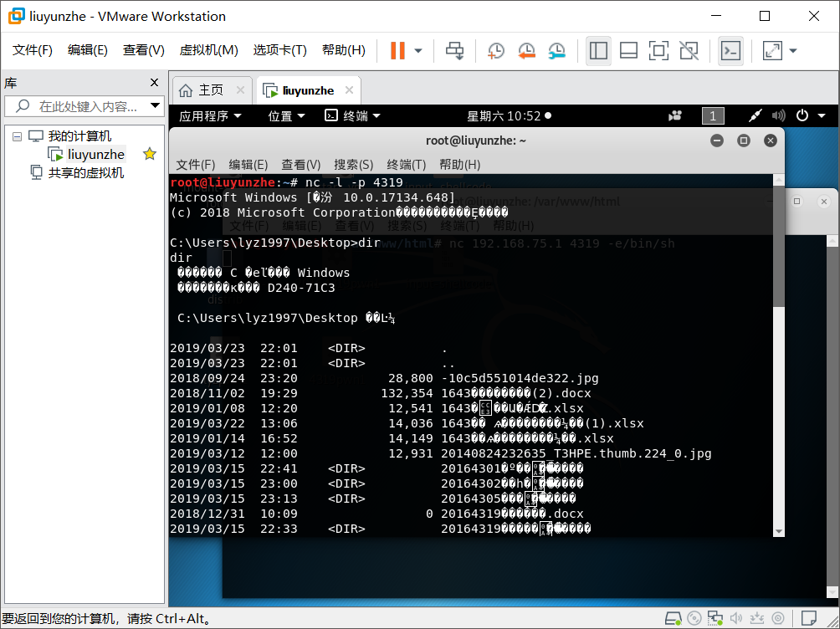The width and height of the screenshot is (840, 629).
Task: Open the library search filter dropdown
Action: pos(156,105)
